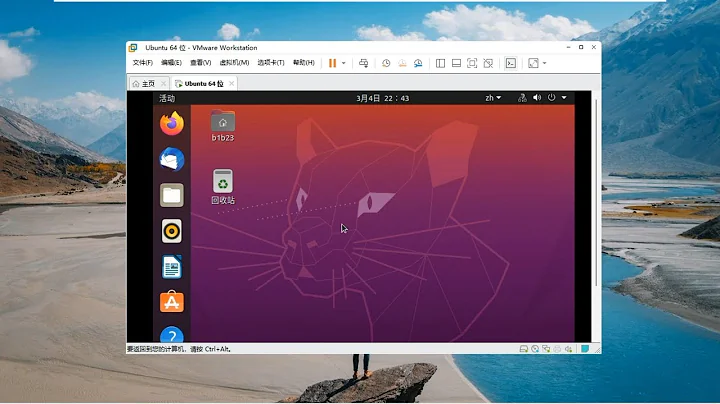The image size is (720, 404).
Task: Click the CD/DVD status bar icon
Action: [535, 349]
